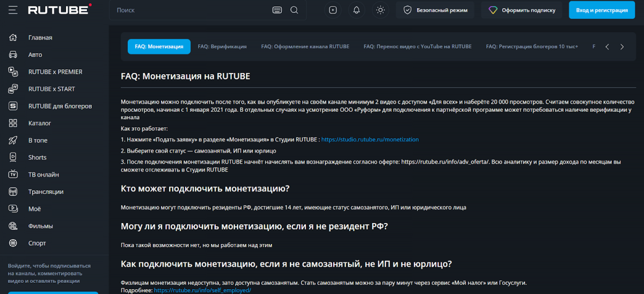Viewport: 644px width, 294px height.
Task: Go to Главная in the sidebar
Action: click(40, 38)
